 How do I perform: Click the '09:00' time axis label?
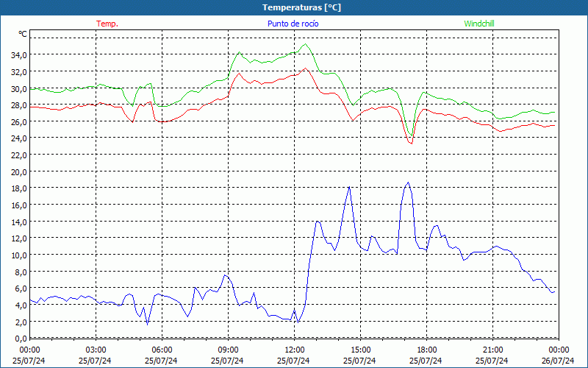pos(228,350)
